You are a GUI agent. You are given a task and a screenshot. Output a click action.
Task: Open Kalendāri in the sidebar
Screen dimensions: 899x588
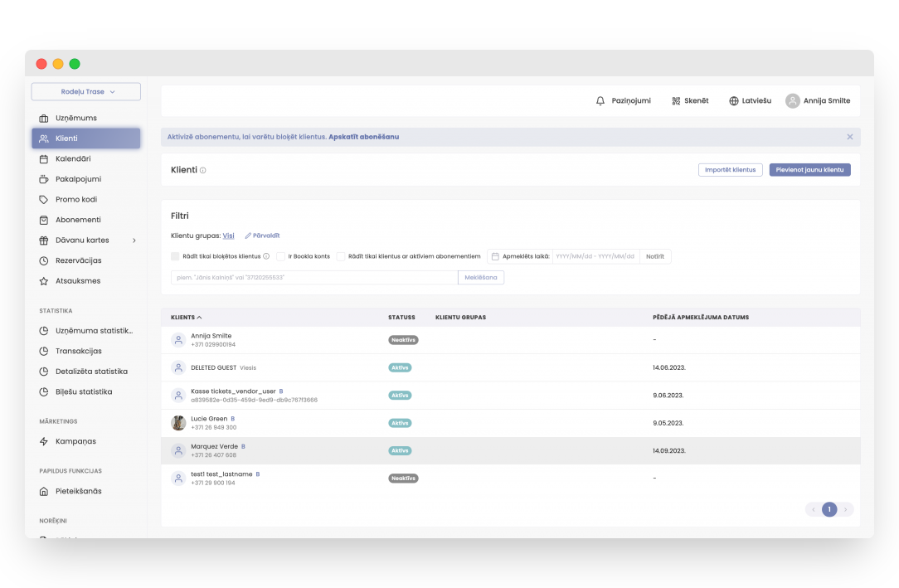(73, 158)
